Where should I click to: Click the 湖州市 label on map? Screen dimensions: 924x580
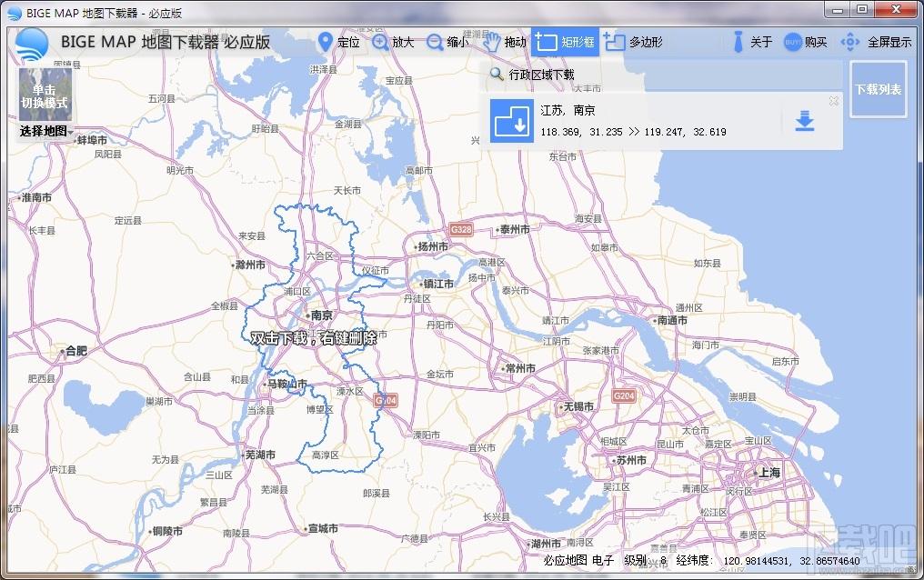(x=547, y=543)
